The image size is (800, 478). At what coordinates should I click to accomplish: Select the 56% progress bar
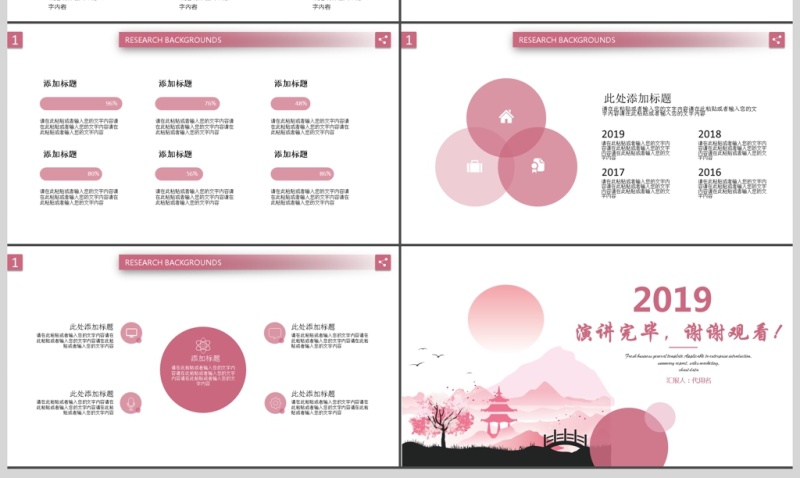[179, 174]
